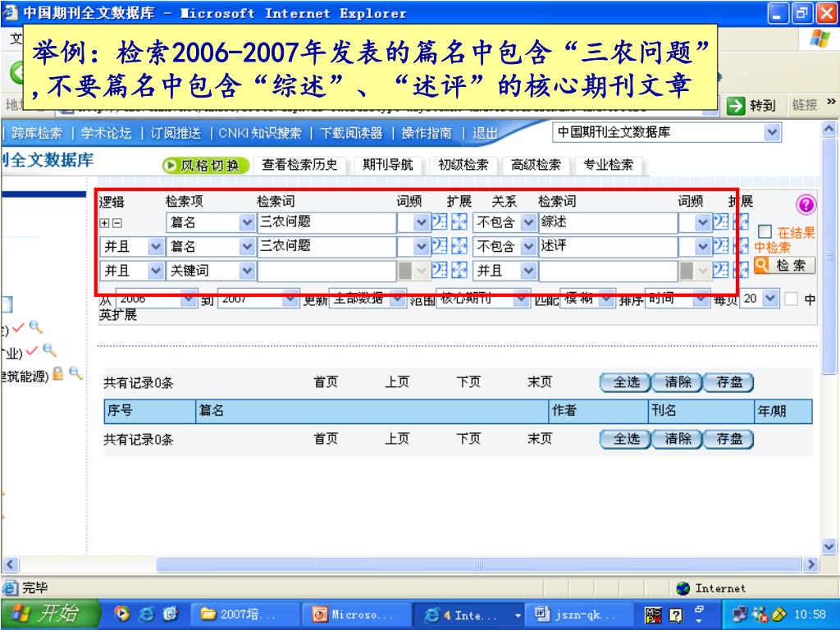Click the MS input method icon on taskbar
Viewport: 840px width, 630px height.
click(654, 615)
